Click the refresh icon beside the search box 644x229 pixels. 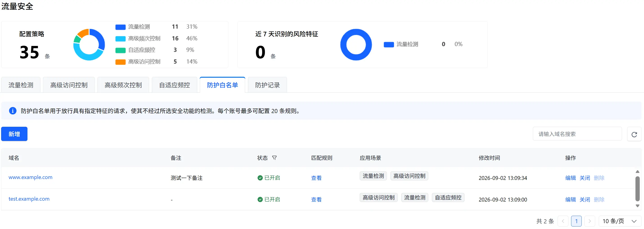(634, 134)
